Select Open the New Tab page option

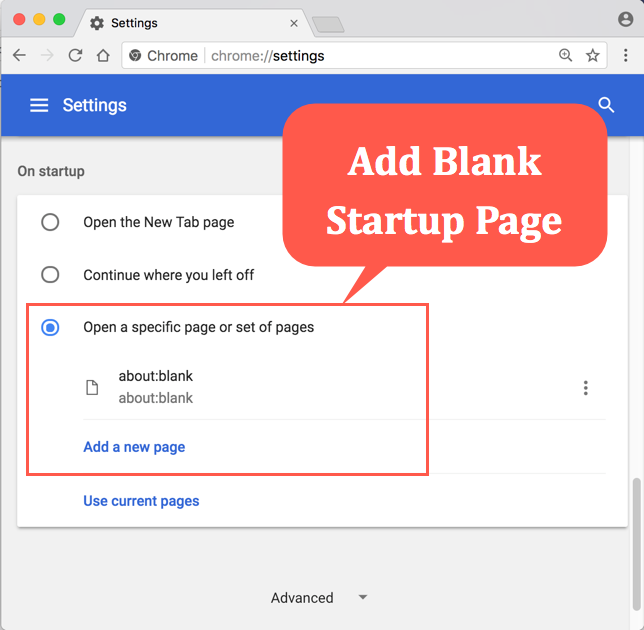50,222
